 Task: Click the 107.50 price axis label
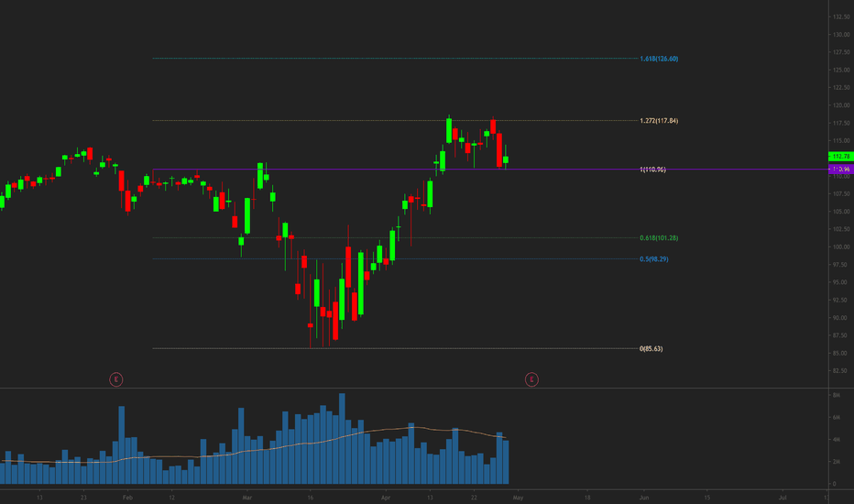click(x=841, y=194)
